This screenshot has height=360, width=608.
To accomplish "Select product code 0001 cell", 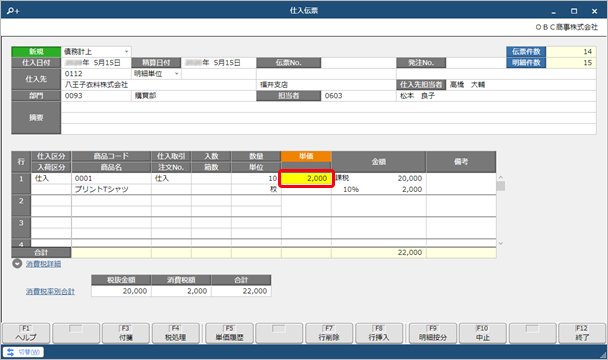I will pyautogui.click(x=111, y=178).
